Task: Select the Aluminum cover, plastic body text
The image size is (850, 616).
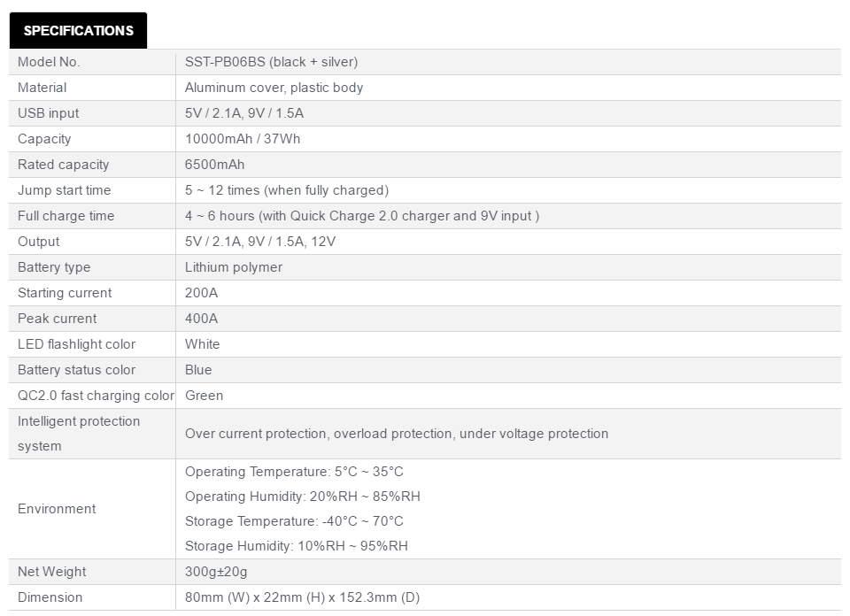Action: pyautogui.click(x=274, y=88)
